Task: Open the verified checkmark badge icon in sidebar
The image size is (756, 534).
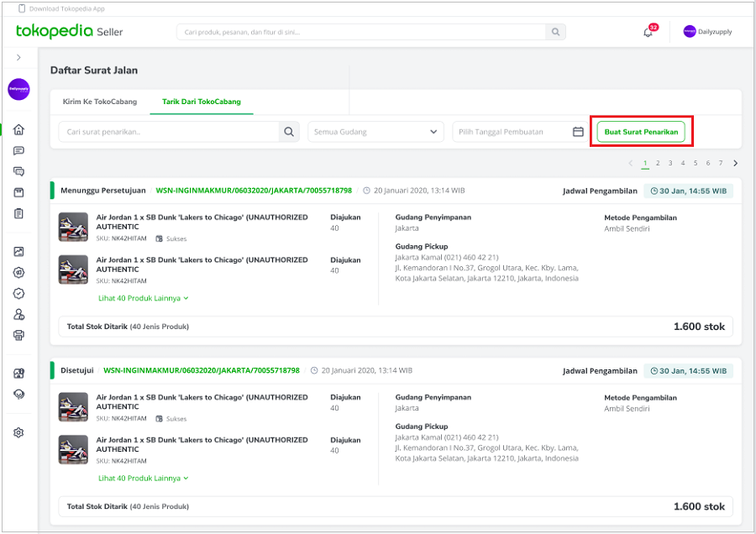Action: pyautogui.click(x=18, y=294)
